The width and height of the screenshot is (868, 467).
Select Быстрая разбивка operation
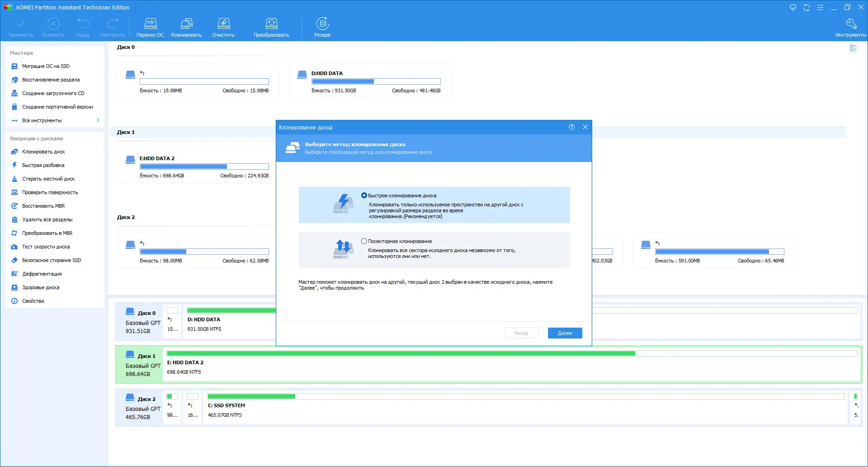point(43,165)
